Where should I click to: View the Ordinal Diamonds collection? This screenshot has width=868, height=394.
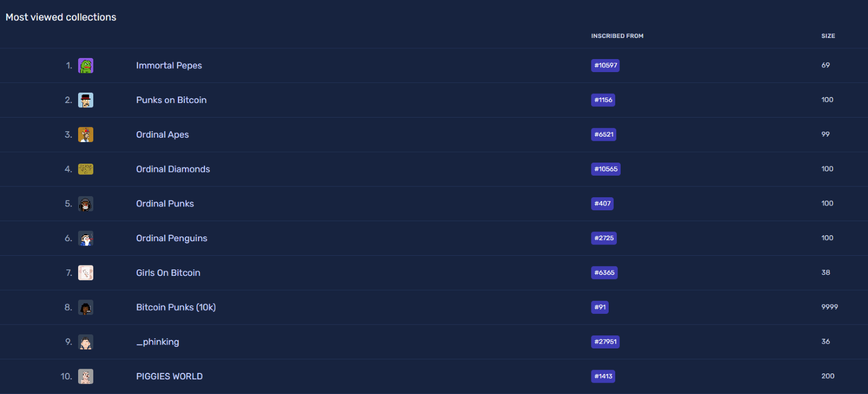[173, 169]
